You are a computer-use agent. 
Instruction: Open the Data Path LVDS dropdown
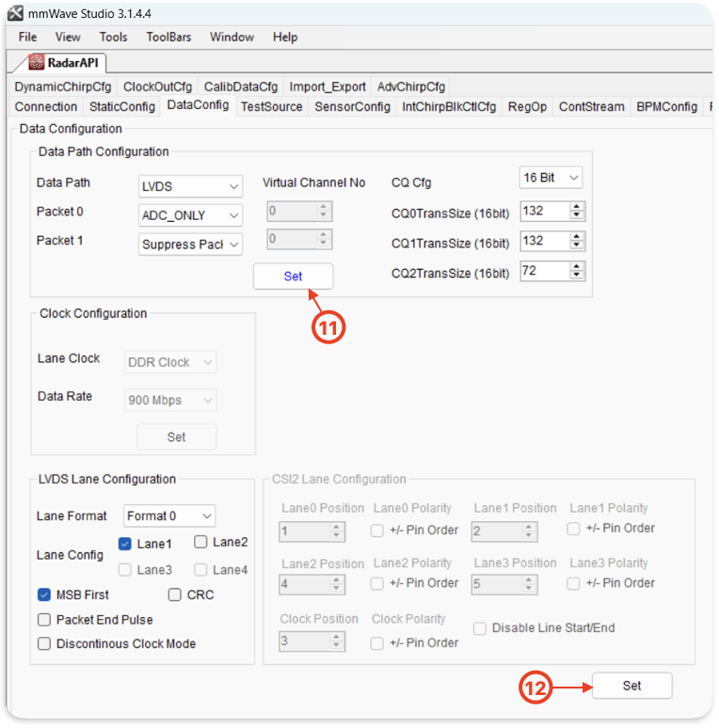point(190,186)
